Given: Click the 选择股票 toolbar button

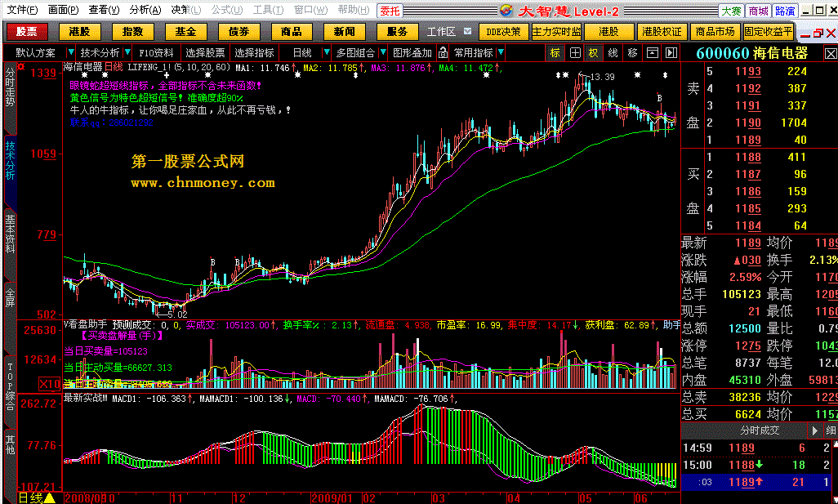Looking at the screenshot, I should [205, 53].
